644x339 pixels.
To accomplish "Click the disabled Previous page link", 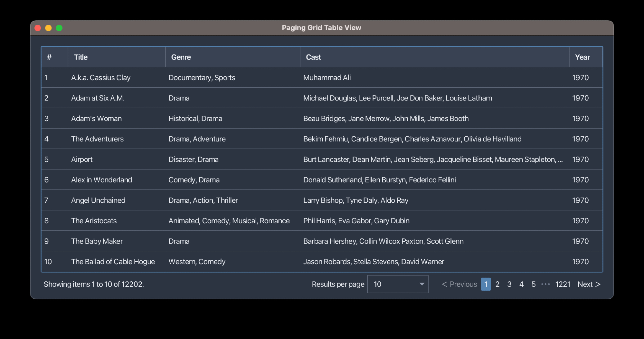I will (x=459, y=284).
